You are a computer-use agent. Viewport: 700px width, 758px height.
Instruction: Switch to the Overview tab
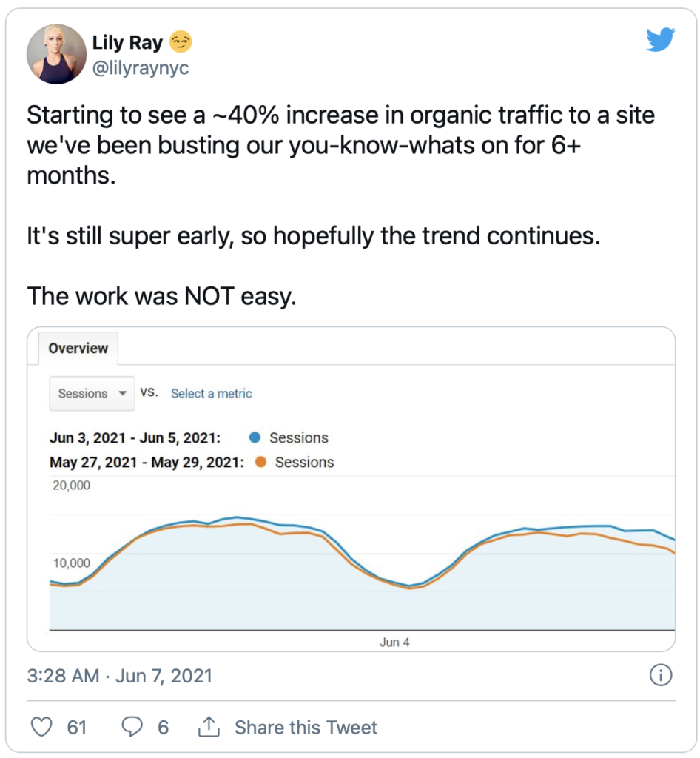(78, 348)
